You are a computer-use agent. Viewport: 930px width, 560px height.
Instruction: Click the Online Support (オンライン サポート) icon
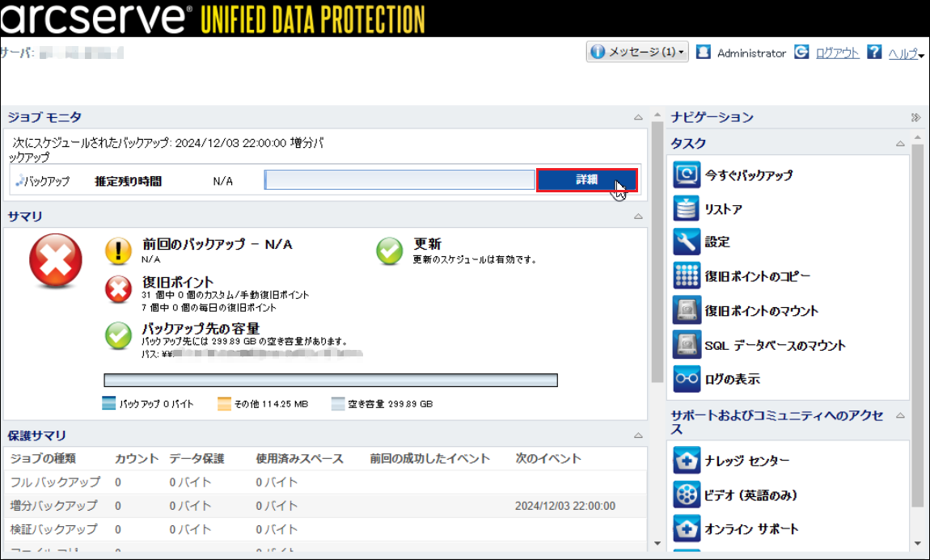[x=687, y=528]
